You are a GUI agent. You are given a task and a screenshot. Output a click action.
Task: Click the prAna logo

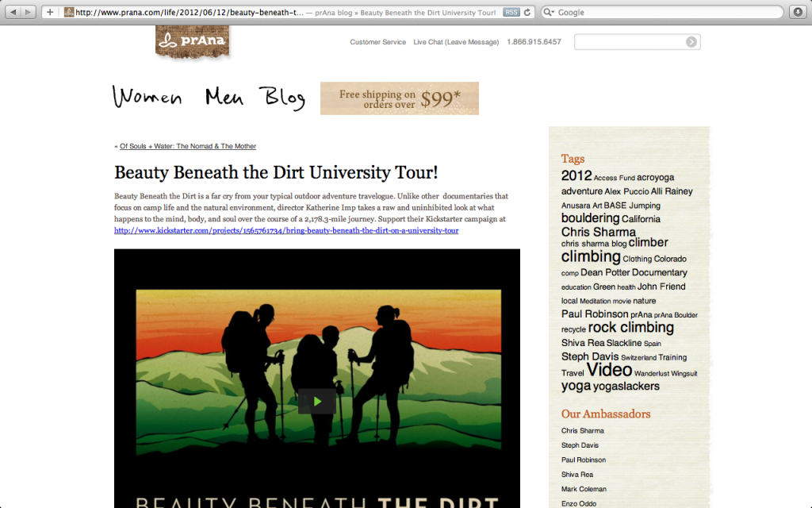(193, 41)
